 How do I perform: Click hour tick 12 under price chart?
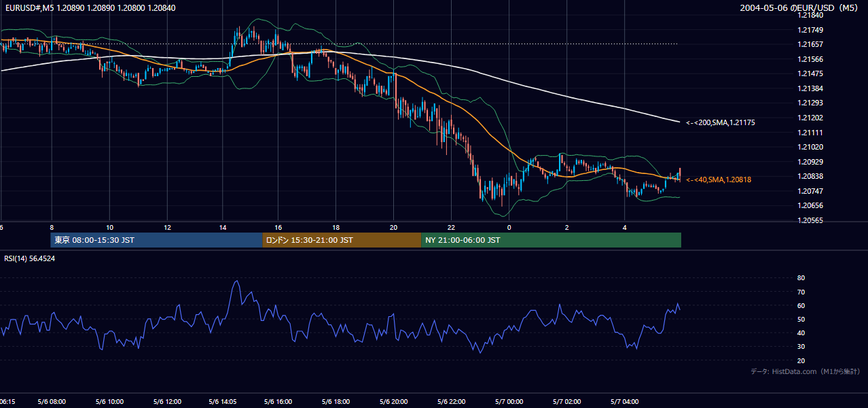point(167,227)
